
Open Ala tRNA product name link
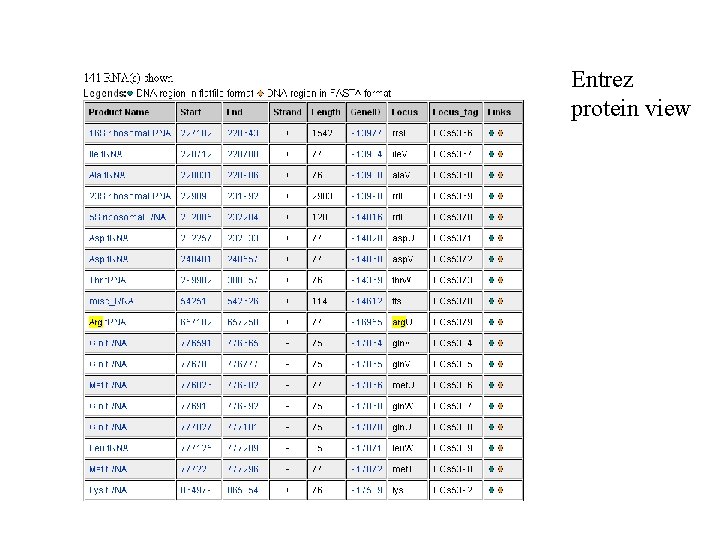click(107, 175)
